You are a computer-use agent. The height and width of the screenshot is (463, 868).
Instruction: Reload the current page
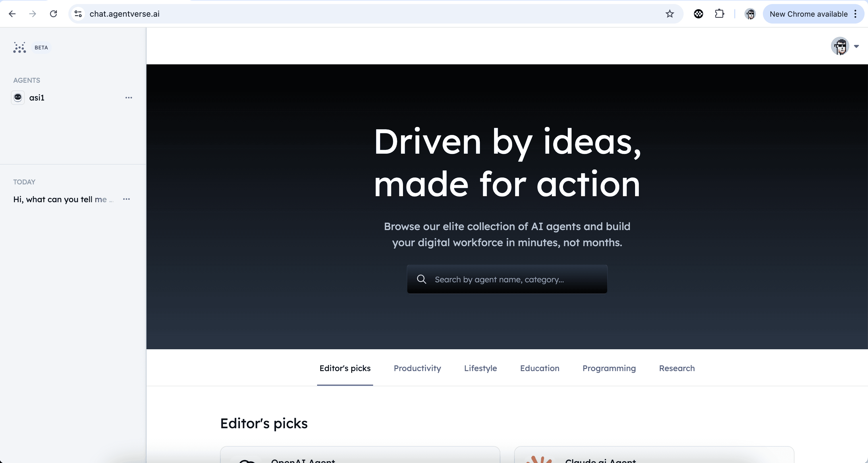(x=54, y=14)
